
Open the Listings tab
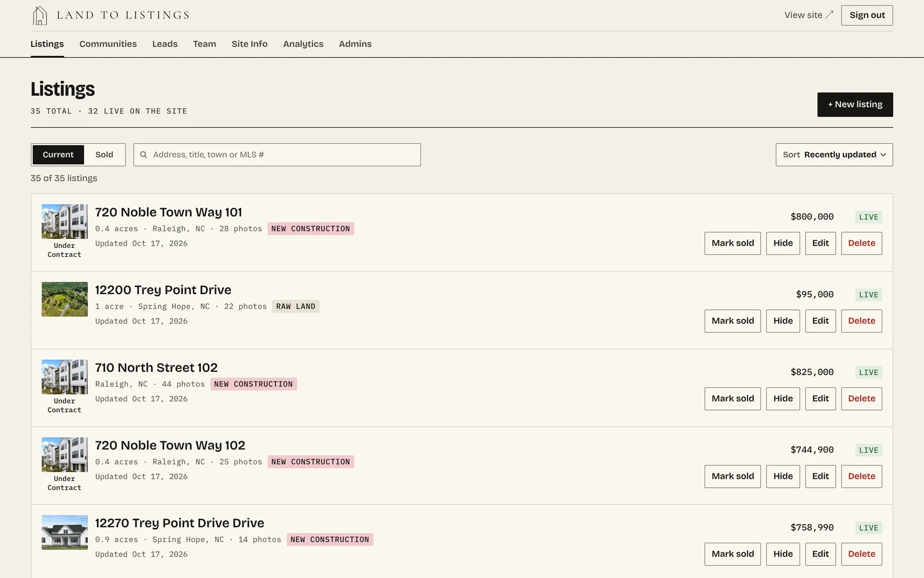(x=47, y=44)
